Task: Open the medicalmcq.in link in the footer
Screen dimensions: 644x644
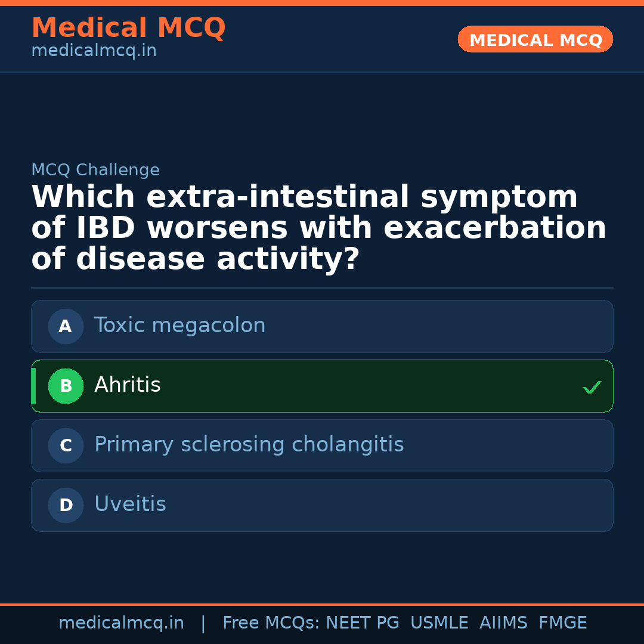Action: tap(121, 623)
